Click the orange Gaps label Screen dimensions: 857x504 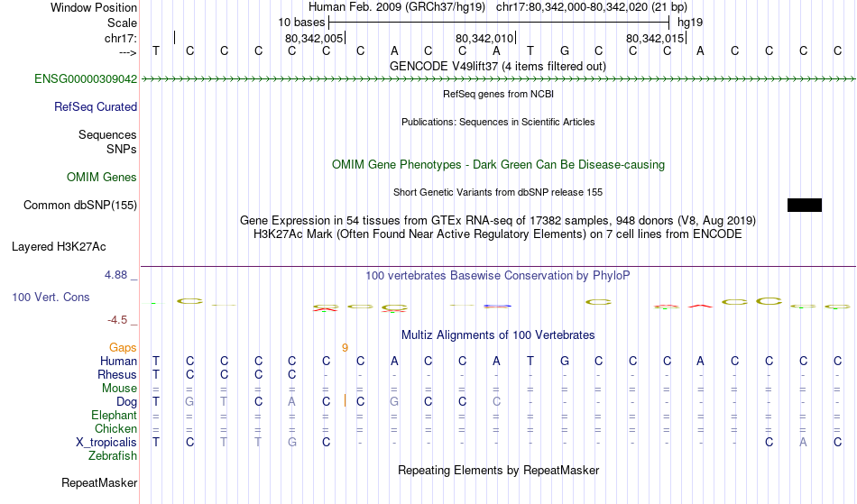click(x=123, y=348)
